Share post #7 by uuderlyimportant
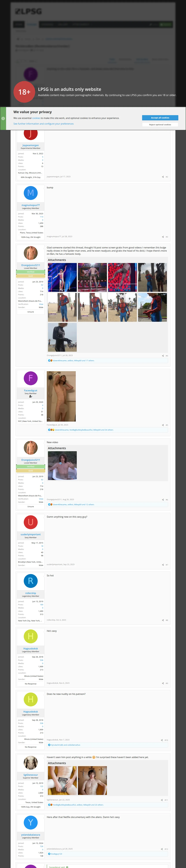 coord(163,565)
